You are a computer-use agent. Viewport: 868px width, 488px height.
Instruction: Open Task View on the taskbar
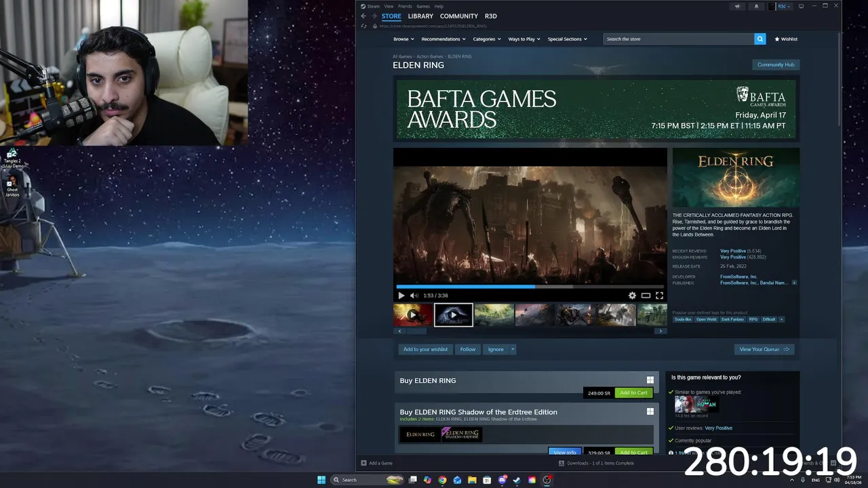click(412, 480)
